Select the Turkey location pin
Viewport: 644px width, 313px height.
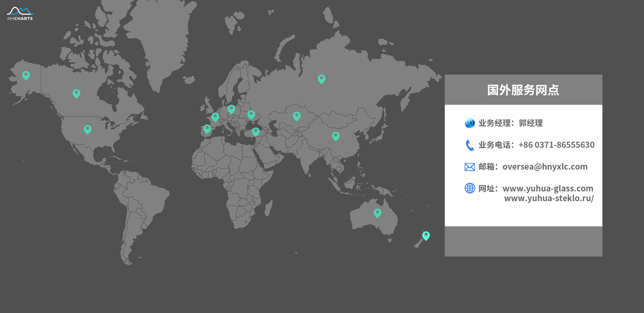coord(256,131)
